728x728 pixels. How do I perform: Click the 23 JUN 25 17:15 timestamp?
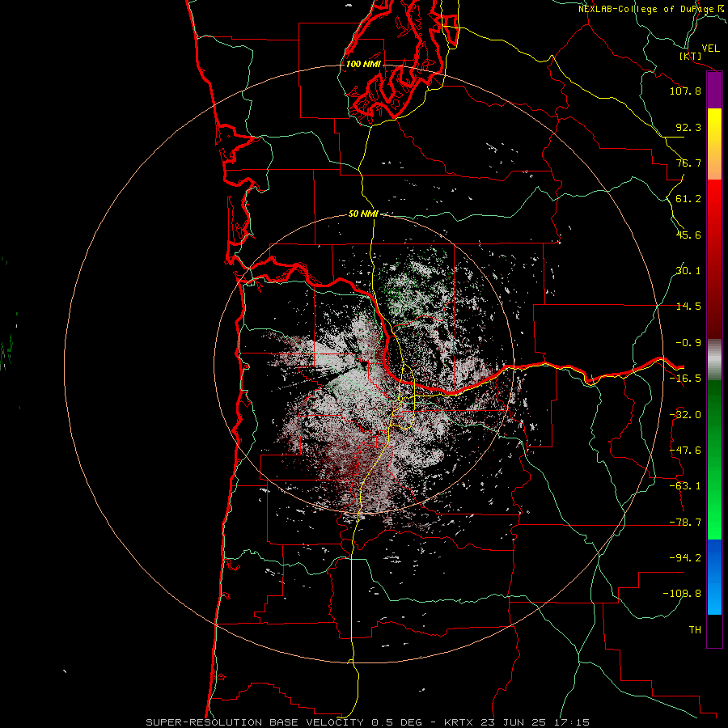(x=535, y=722)
